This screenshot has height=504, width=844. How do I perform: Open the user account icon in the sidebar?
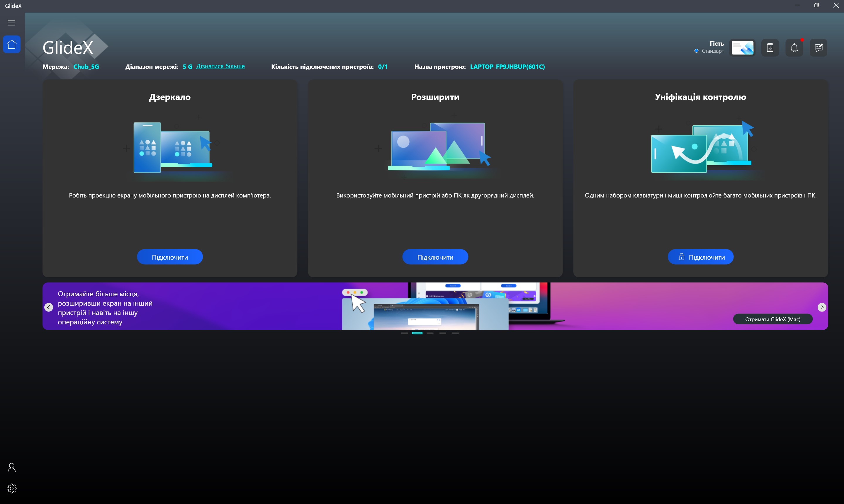(11, 467)
